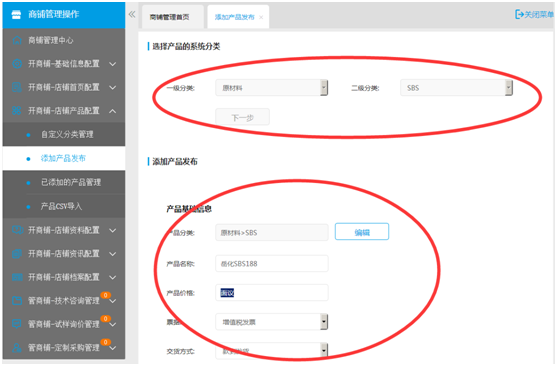Expand the 管商铺-定制采购管理 menu chevron
The image size is (557, 366).
click(113, 348)
